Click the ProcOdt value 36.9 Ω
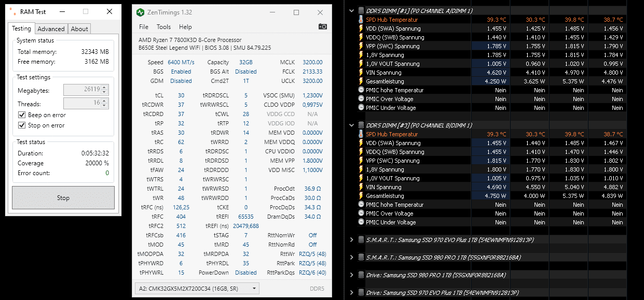 pos(313,189)
